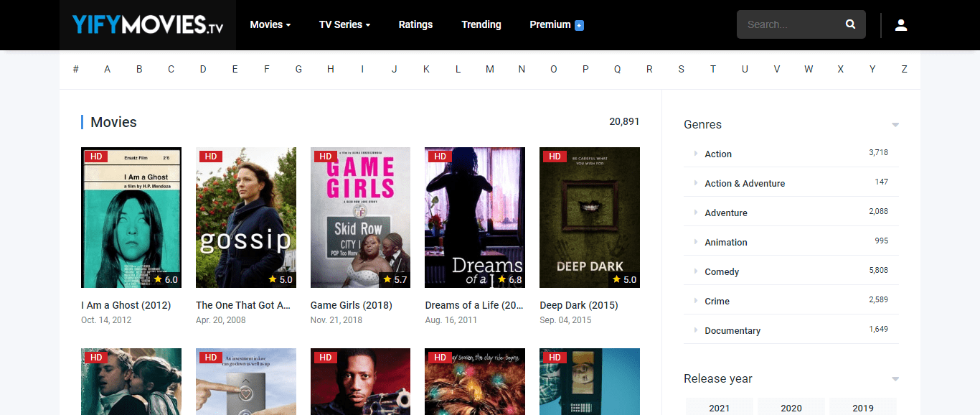Click the date Nov. 21, 2018
Viewport: 980px width, 415px height.
[x=336, y=320]
